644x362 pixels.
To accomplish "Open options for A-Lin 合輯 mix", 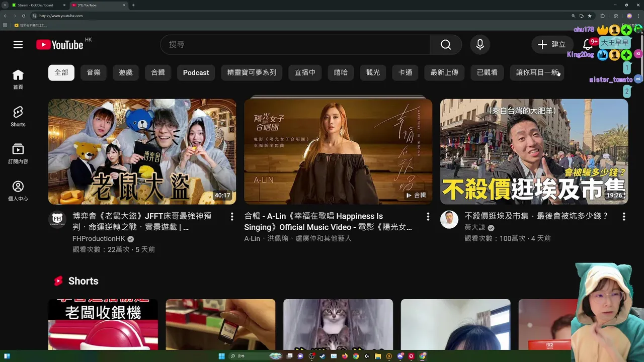I will click(x=428, y=217).
